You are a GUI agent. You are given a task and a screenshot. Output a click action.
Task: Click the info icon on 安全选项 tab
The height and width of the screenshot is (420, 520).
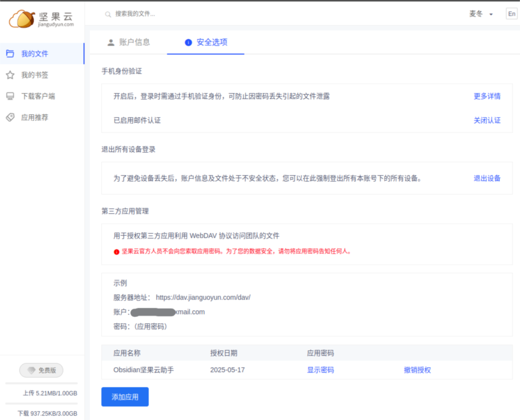coord(188,42)
